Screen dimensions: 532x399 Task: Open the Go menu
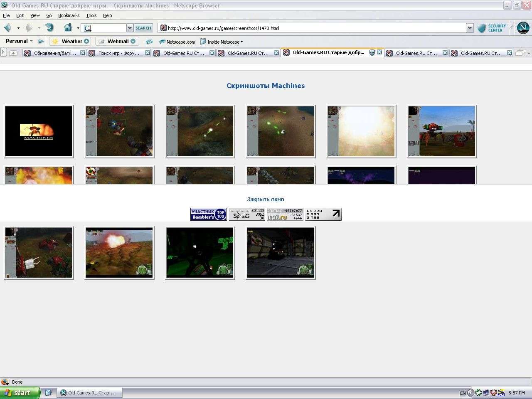pyautogui.click(x=49, y=15)
